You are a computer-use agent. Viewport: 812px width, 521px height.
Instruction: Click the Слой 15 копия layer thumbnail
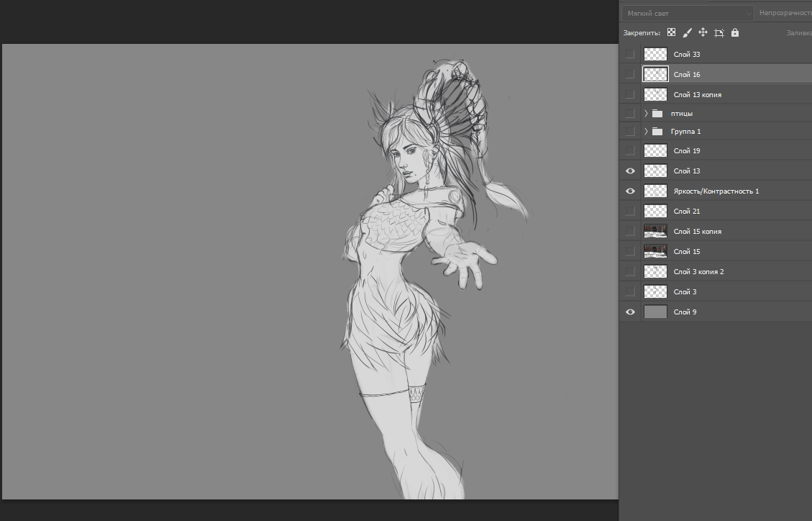(655, 232)
